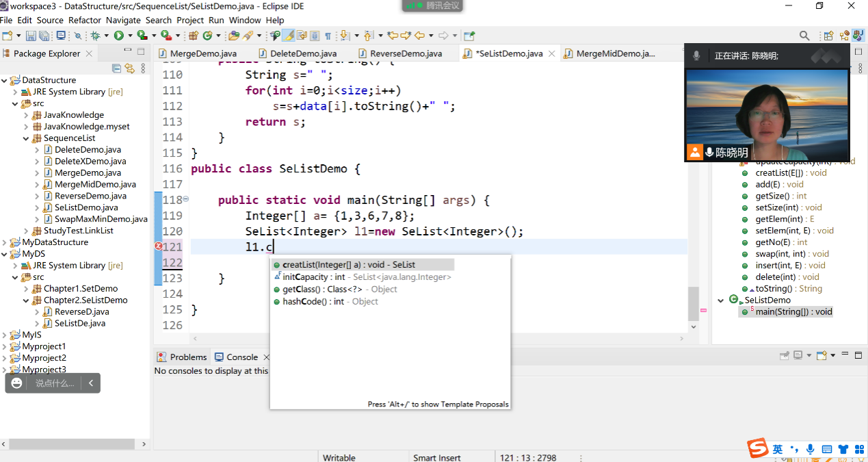Expand the MyDataStructure project

click(x=5, y=242)
